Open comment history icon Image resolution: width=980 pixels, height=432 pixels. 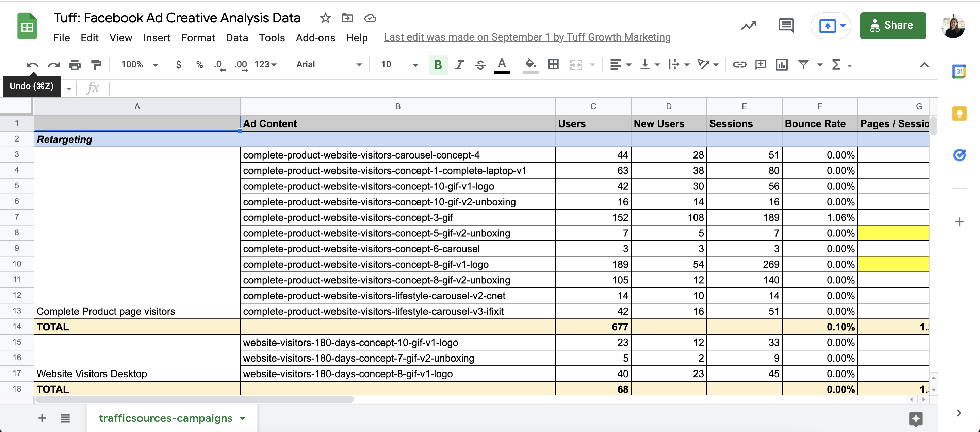pyautogui.click(x=786, y=26)
